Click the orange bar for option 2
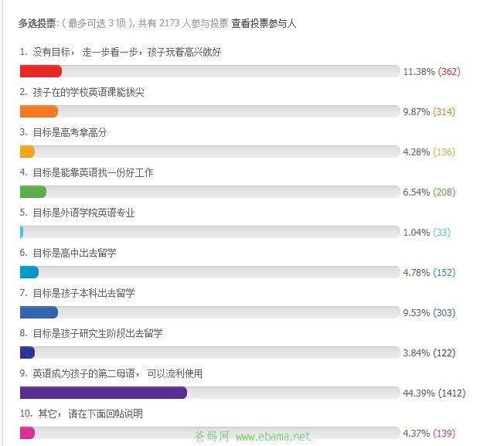Image resolution: width=504 pixels, height=446 pixels. pos(39,111)
